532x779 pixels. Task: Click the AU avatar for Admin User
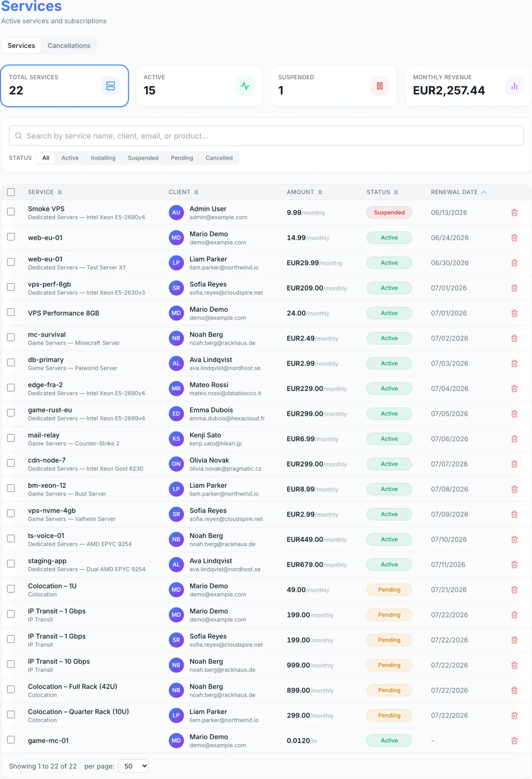176,213
